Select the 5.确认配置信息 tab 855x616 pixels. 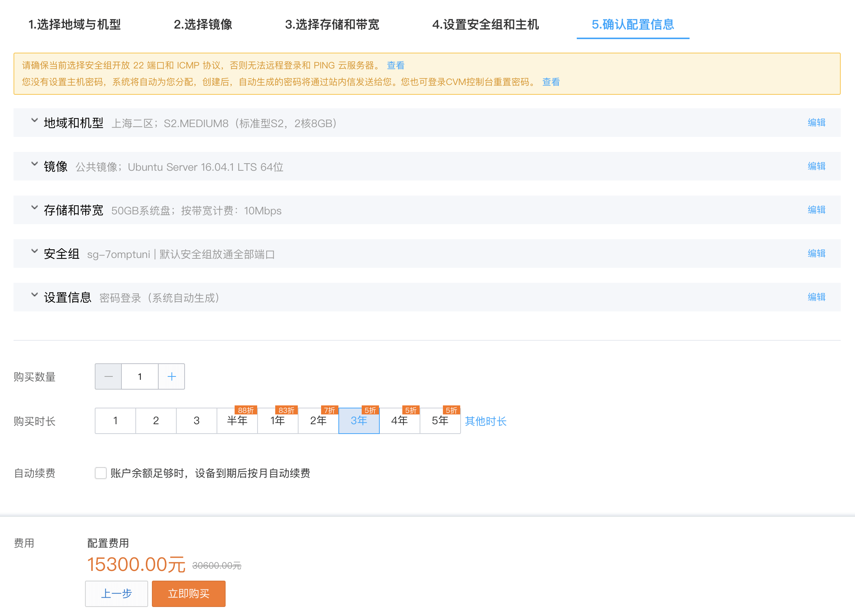[x=632, y=24]
